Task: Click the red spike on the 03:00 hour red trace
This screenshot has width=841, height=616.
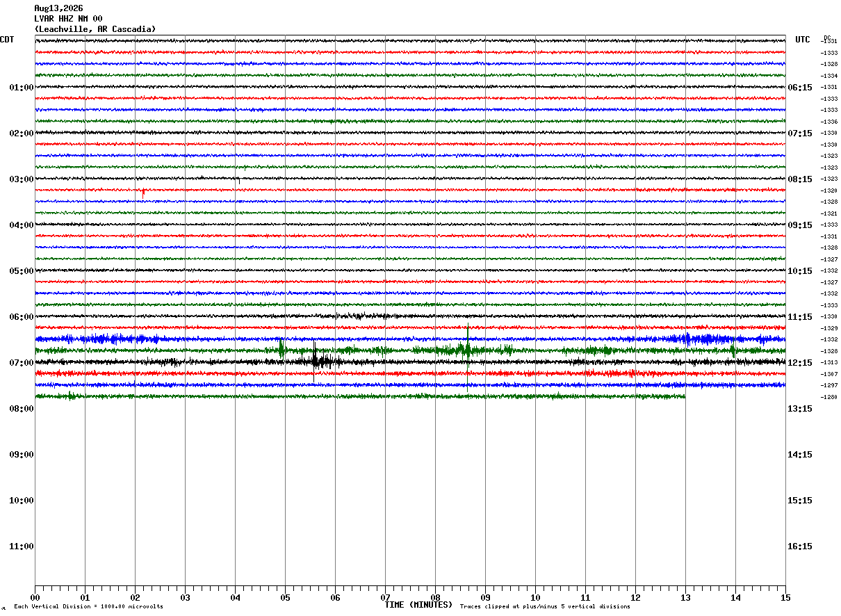Action: [x=143, y=192]
